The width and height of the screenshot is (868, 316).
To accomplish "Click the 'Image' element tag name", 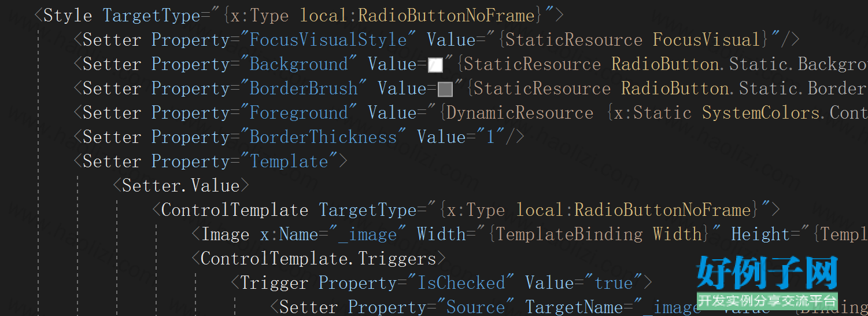I will [x=225, y=234].
